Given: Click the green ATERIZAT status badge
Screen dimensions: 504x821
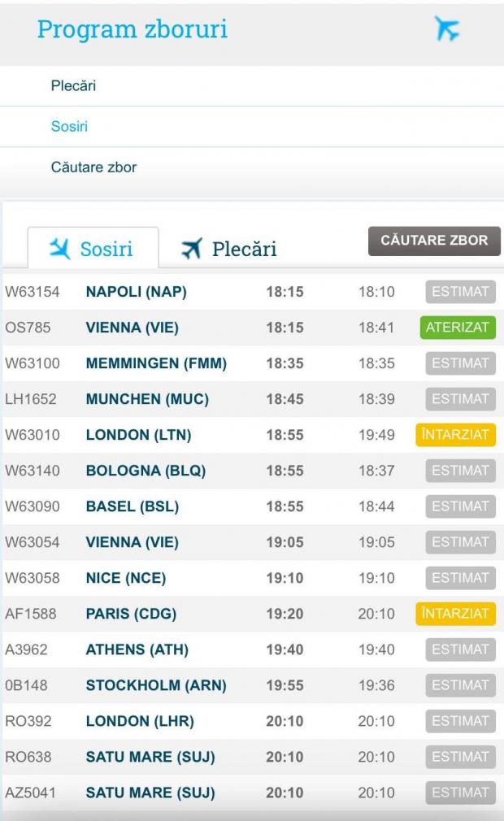Looking at the screenshot, I should tap(460, 328).
